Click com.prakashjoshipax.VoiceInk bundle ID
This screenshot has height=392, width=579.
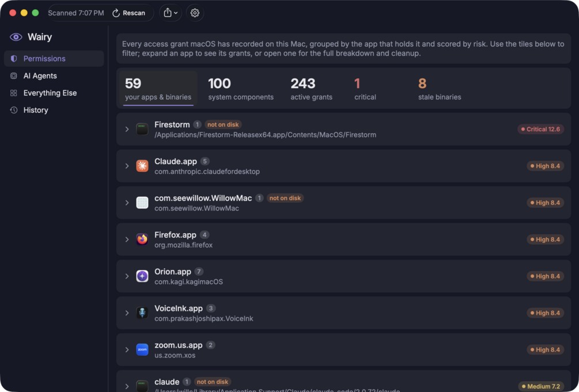click(x=204, y=318)
